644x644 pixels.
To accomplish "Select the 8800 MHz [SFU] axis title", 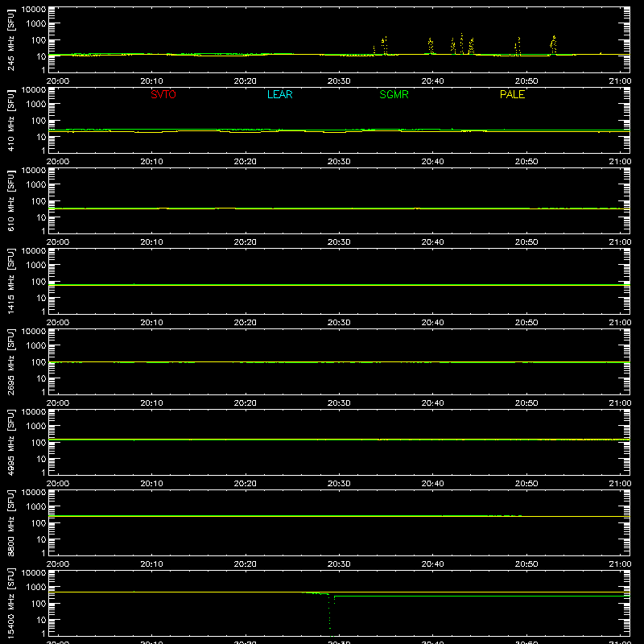I will pyautogui.click(x=10, y=522).
